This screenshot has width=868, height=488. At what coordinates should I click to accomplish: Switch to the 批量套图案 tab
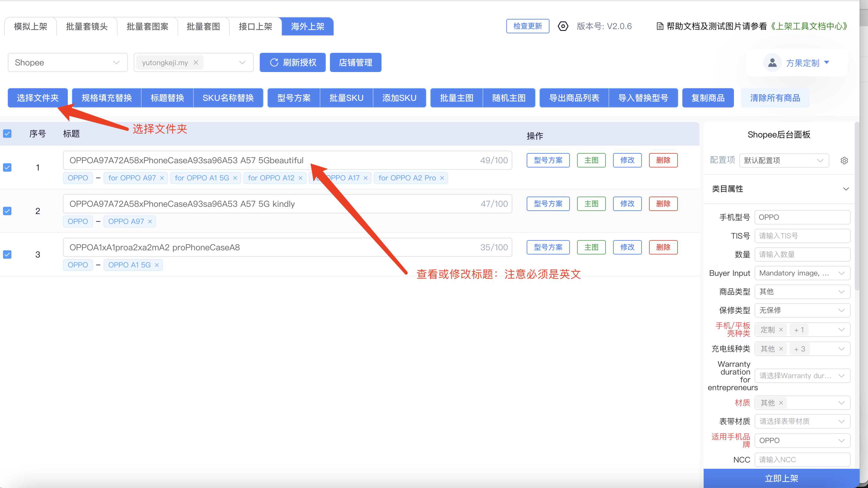pyautogui.click(x=147, y=26)
